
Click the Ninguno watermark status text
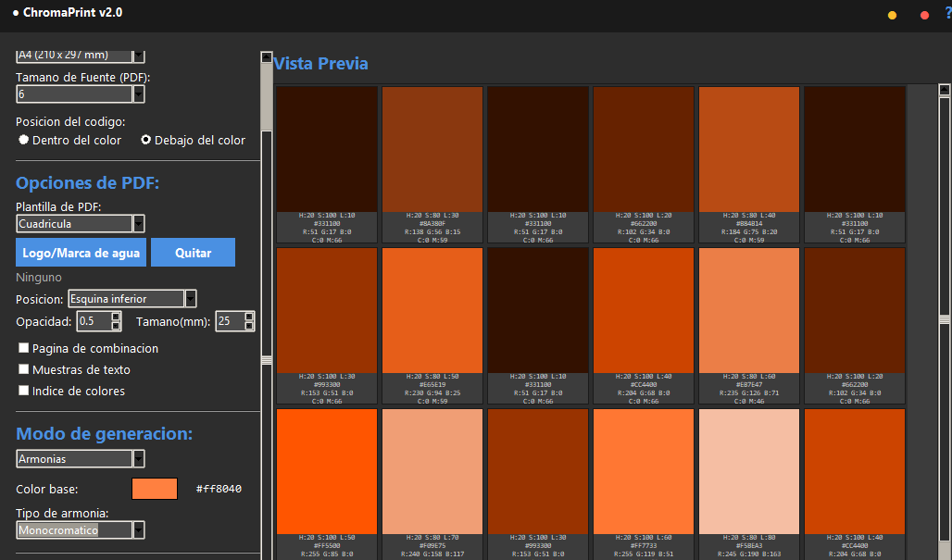coord(39,278)
